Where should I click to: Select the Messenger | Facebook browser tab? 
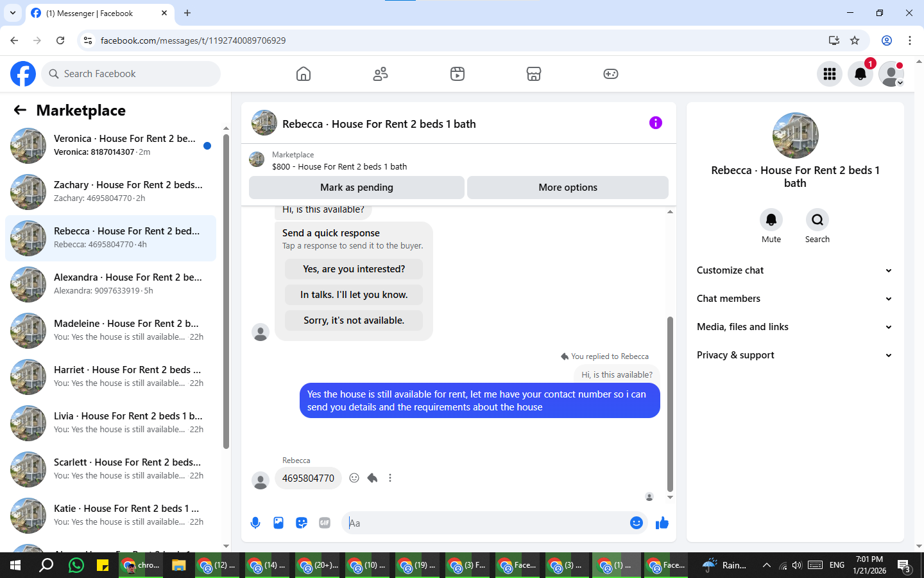point(99,13)
